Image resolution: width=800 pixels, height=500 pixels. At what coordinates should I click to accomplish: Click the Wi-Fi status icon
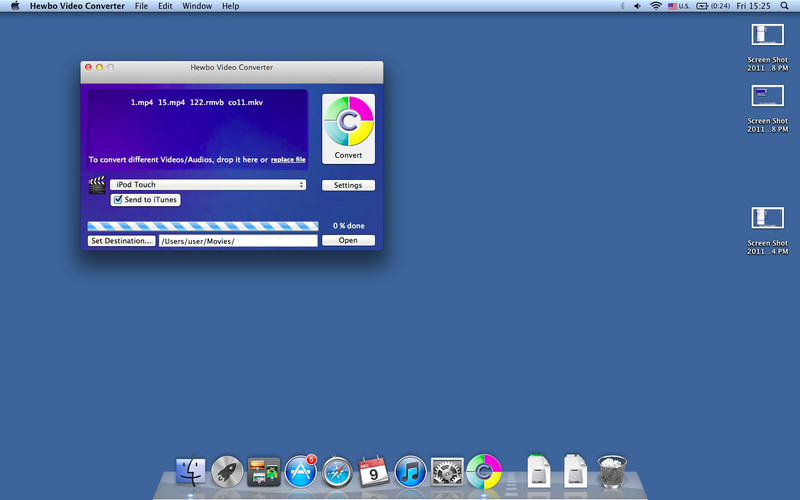pyautogui.click(x=656, y=6)
